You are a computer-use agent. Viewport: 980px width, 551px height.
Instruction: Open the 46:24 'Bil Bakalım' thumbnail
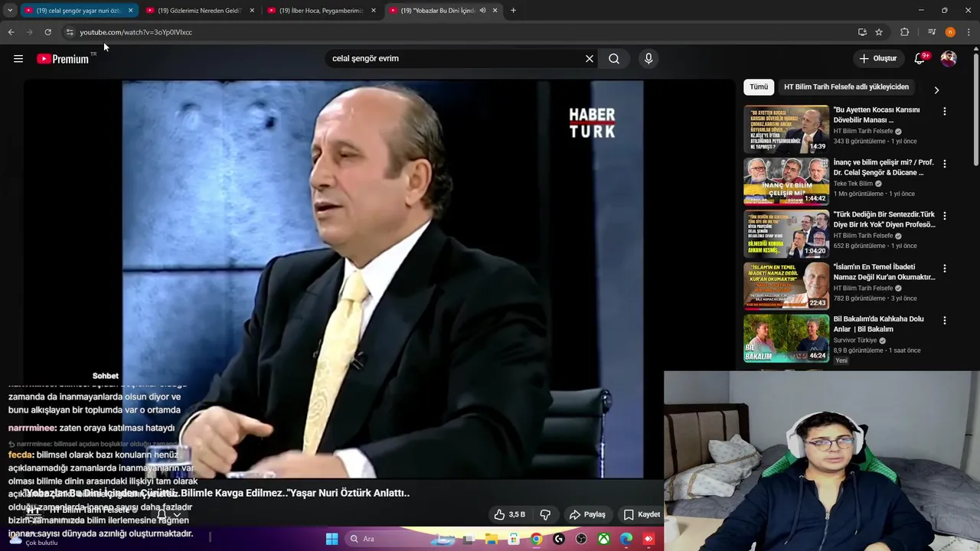point(786,337)
